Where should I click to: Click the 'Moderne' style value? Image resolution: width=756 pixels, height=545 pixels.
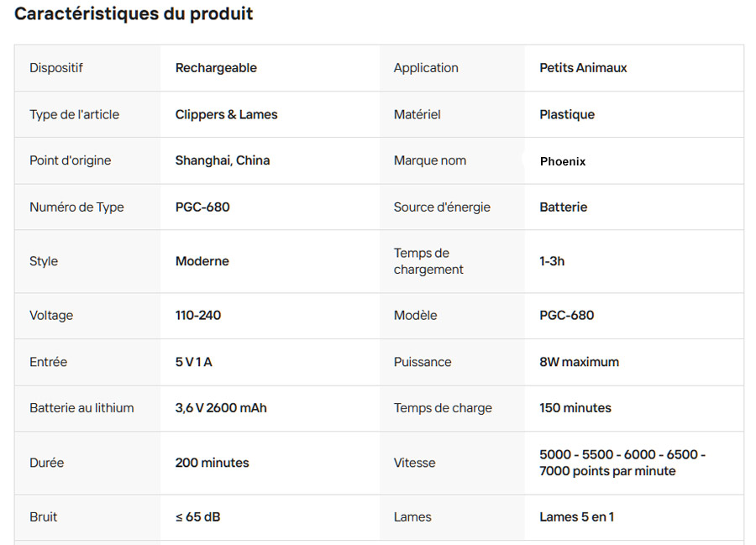click(x=202, y=261)
